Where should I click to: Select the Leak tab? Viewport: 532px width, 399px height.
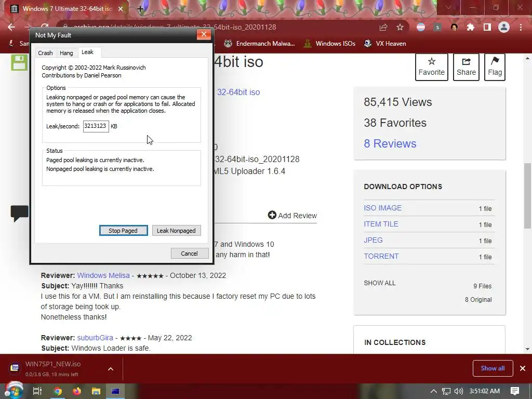click(x=87, y=52)
